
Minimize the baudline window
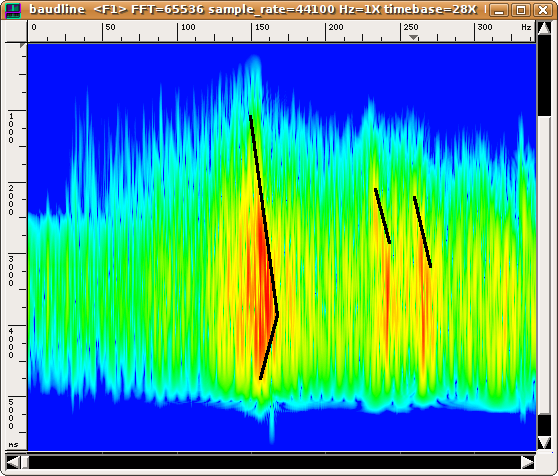(x=499, y=10)
